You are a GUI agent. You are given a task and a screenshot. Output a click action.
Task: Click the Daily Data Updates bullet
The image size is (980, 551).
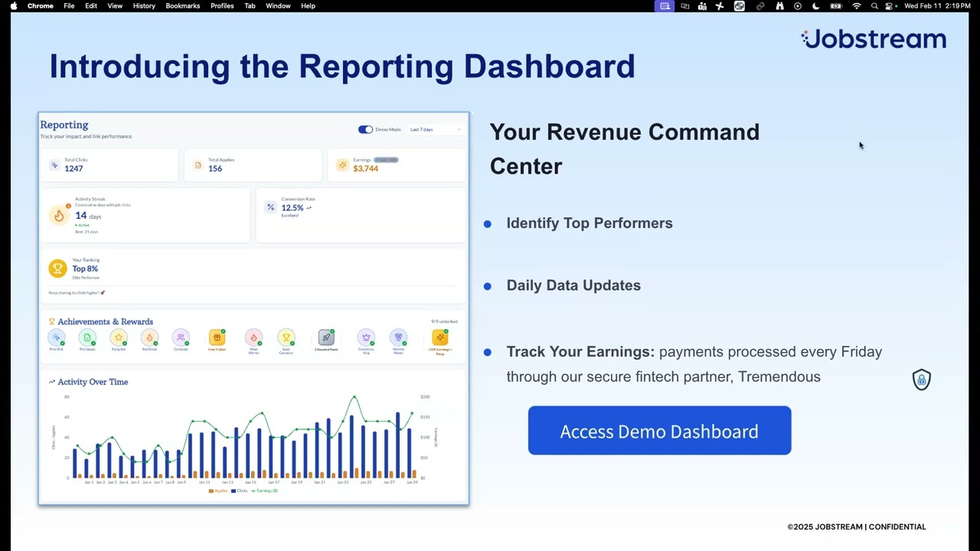pyautogui.click(x=573, y=285)
